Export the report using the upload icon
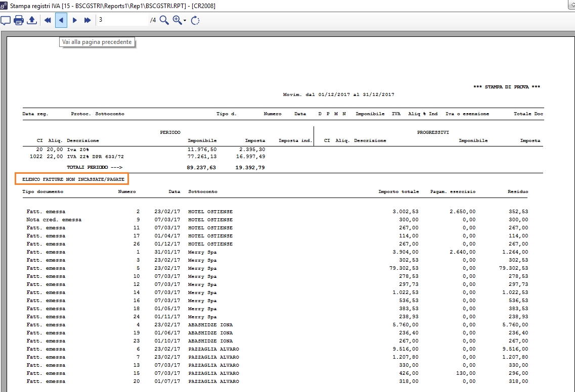 [x=32, y=20]
